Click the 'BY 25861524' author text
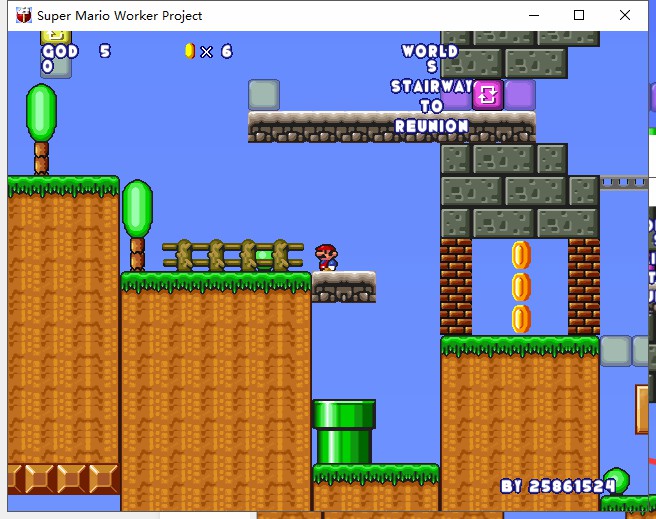The image size is (656, 519). click(x=558, y=486)
